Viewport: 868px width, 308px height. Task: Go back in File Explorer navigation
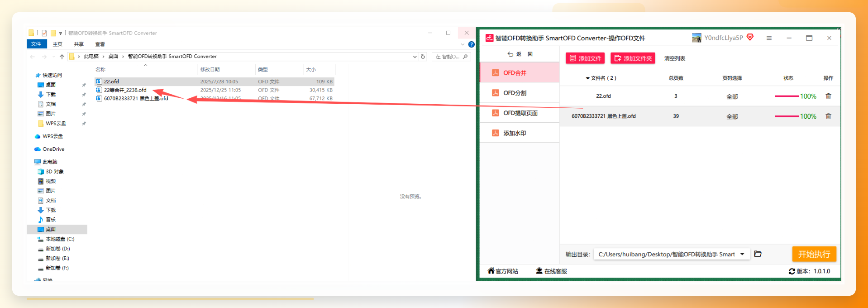click(x=32, y=57)
